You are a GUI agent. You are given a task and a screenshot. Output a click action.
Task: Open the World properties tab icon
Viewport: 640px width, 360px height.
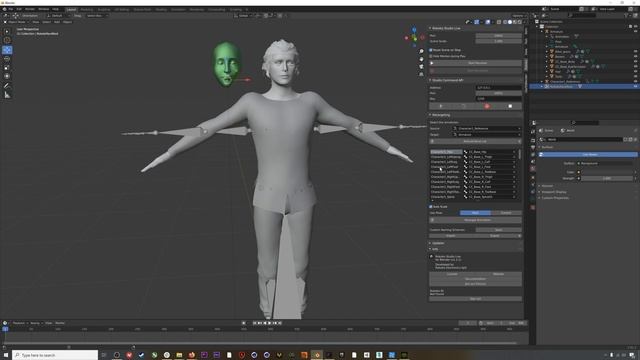[x=533, y=169]
